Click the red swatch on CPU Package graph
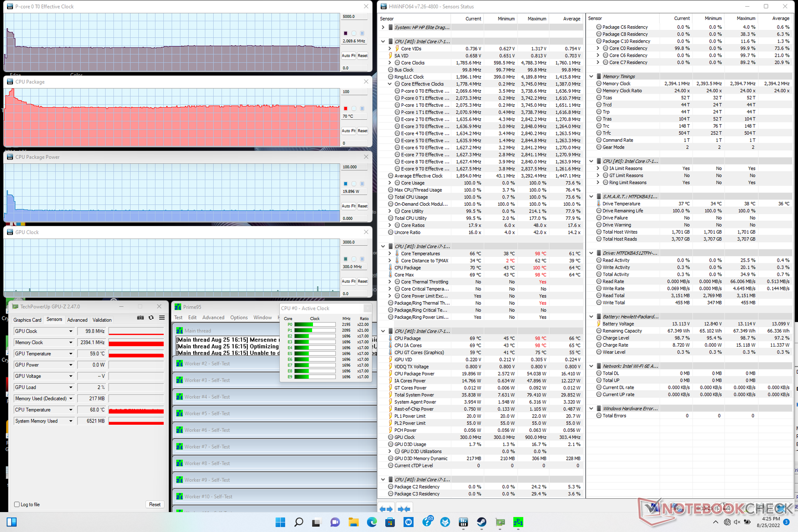This screenshot has width=798, height=532. (x=345, y=109)
